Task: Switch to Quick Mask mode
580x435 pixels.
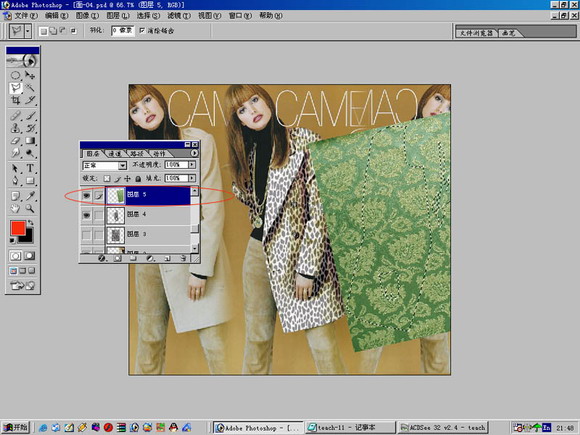Action: coord(29,256)
